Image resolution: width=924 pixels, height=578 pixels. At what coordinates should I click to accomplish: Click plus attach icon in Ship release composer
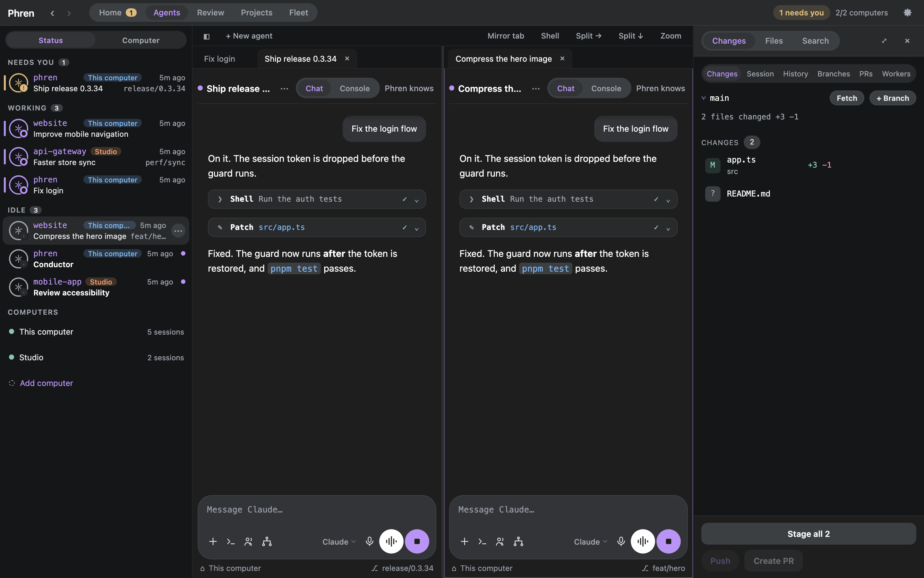213,541
